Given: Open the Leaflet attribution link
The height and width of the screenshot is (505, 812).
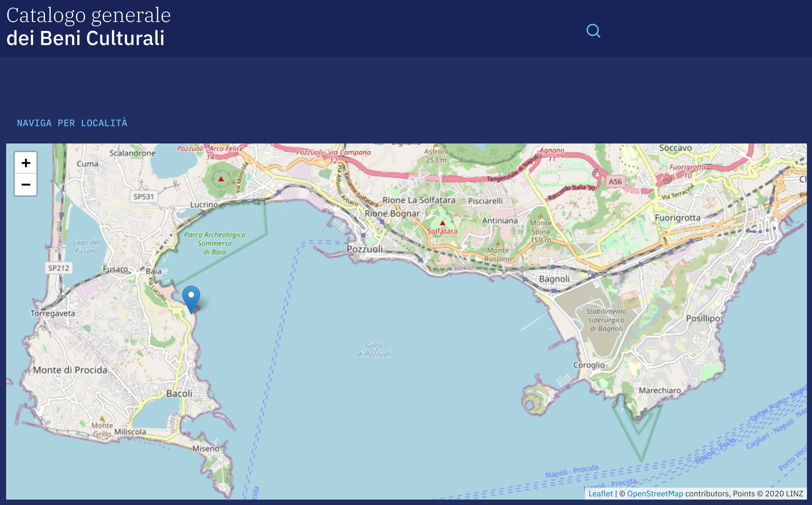Looking at the screenshot, I should click(600, 493).
